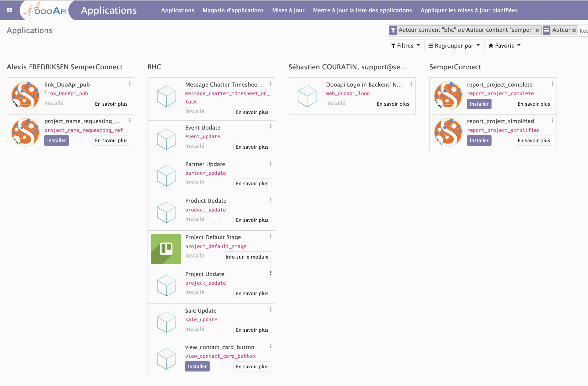Image resolution: width=588 pixels, height=386 pixels.
Task: Open kebab menu on Project Default Stage card
Action: click(271, 237)
